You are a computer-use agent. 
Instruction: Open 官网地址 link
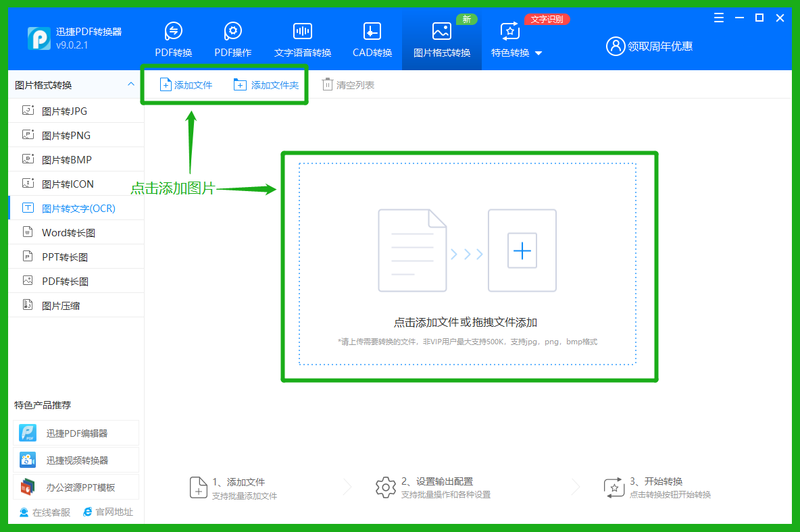[x=108, y=512]
